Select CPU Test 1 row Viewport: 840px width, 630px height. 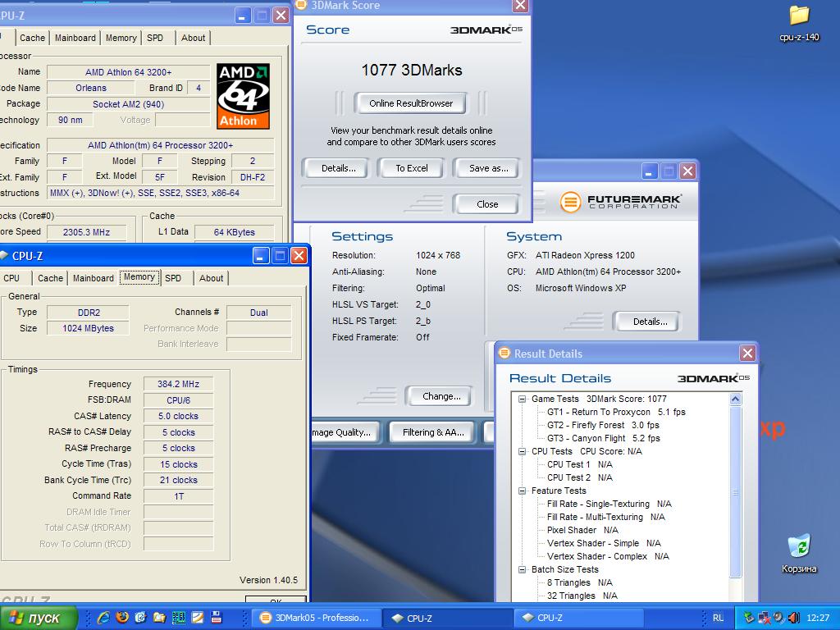pos(580,464)
